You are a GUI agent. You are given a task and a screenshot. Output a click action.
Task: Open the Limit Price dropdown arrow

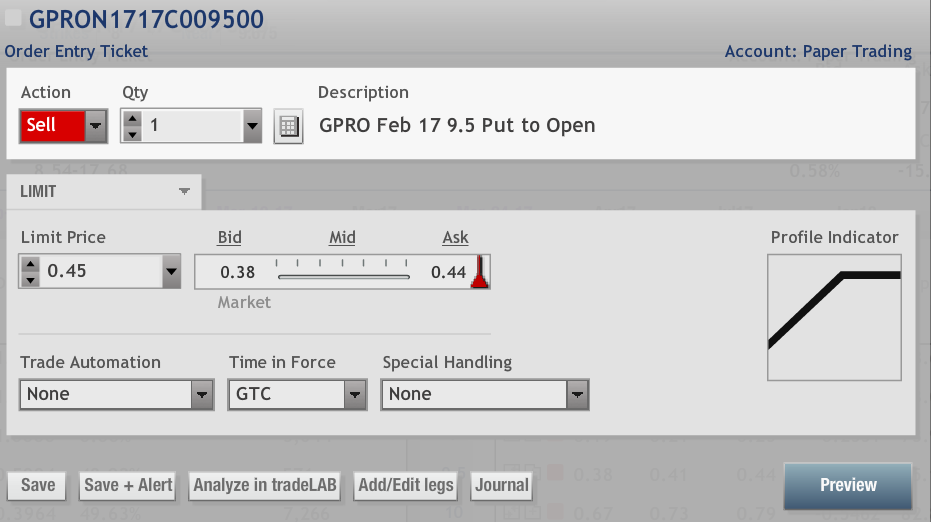pos(170,271)
